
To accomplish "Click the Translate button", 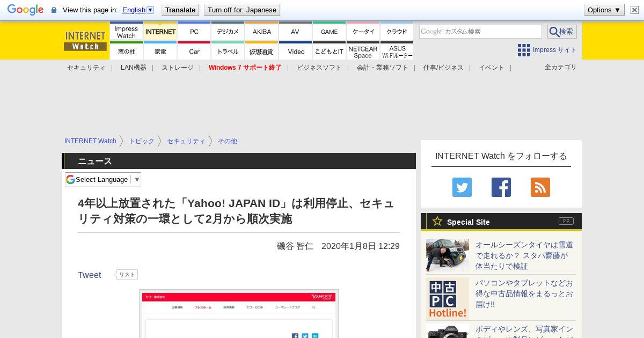I will [180, 10].
